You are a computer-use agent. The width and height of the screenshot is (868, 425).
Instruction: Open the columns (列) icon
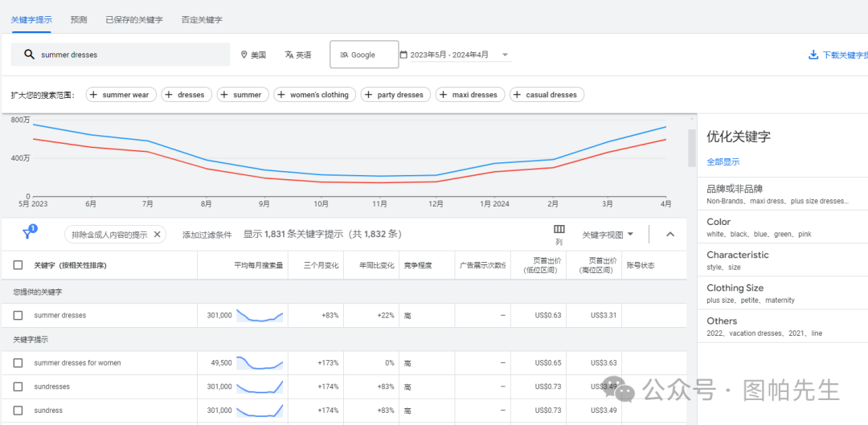tap(559, 230)
